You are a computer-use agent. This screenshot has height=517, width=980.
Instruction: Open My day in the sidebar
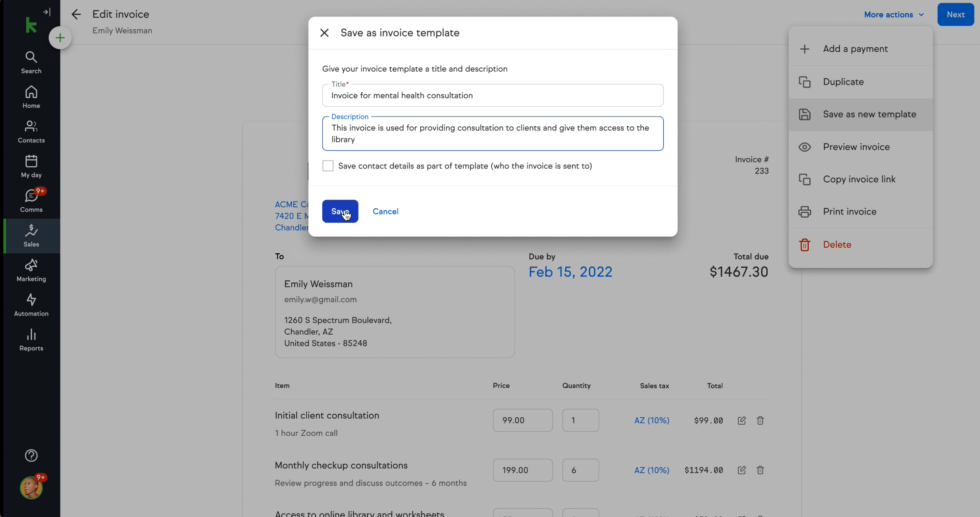pyautogui.click(x=31, y=166)
